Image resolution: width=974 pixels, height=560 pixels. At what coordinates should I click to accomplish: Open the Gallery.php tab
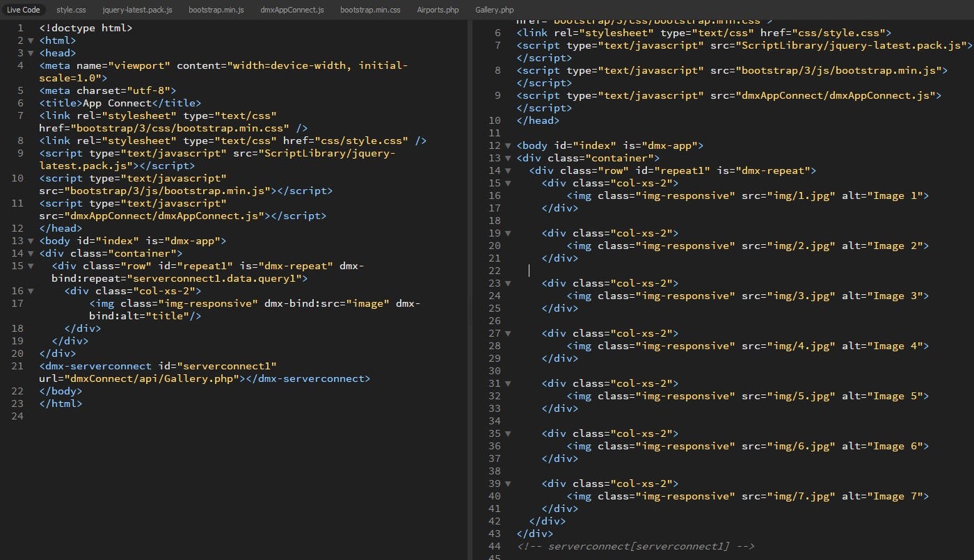click(x=495, y=10)
